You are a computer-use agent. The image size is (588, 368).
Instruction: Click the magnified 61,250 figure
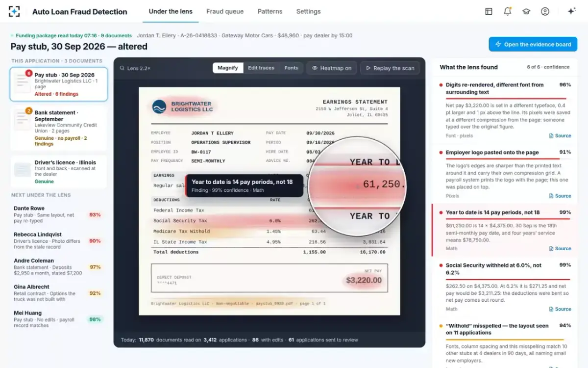[384, 185]
